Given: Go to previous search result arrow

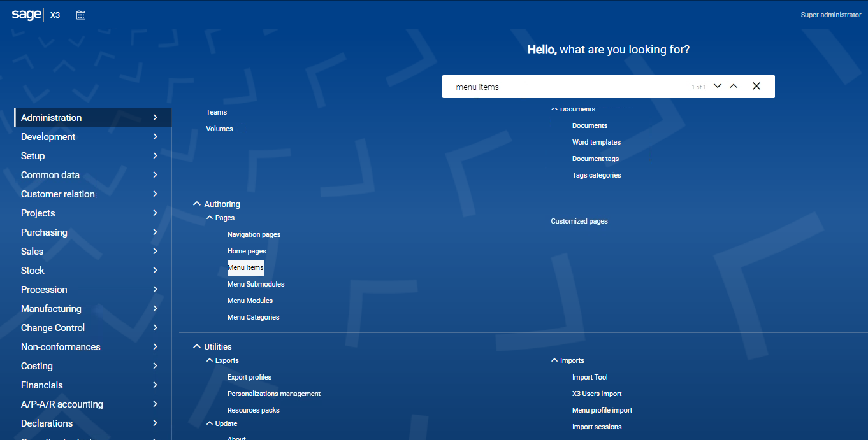Looking at the screenshot, I should (734, 86).
